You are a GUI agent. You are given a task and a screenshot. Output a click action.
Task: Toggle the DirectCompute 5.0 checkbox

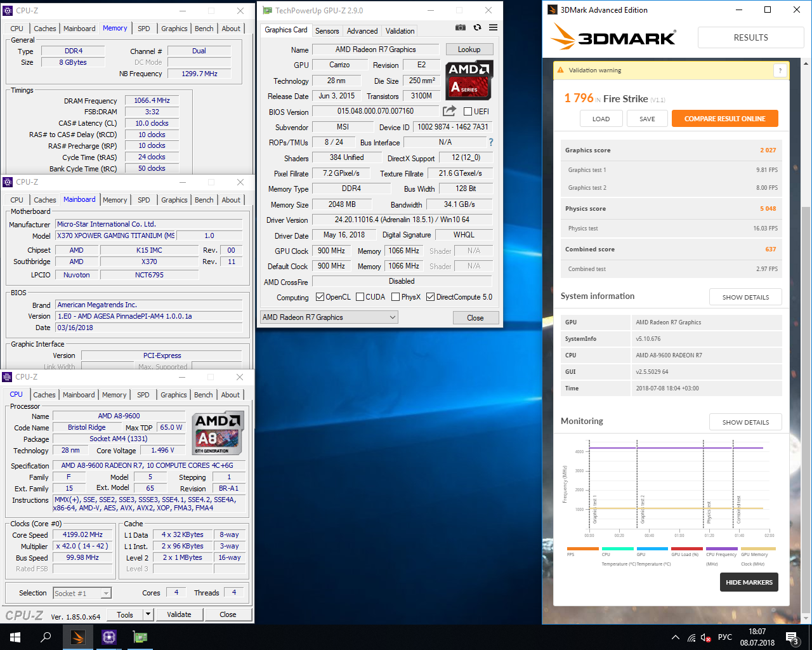(x=430, y=297)
